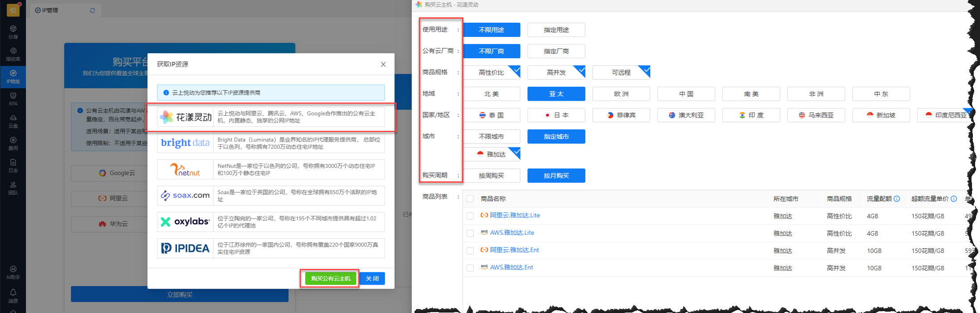This screenshot has width=980, height=313.
Task: Select the 中东 region
Action: [881, 94]
